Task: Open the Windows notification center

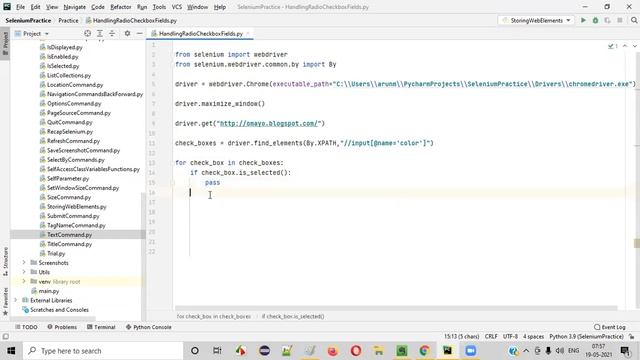Action: pyautogui.click(x=625, y=351)
